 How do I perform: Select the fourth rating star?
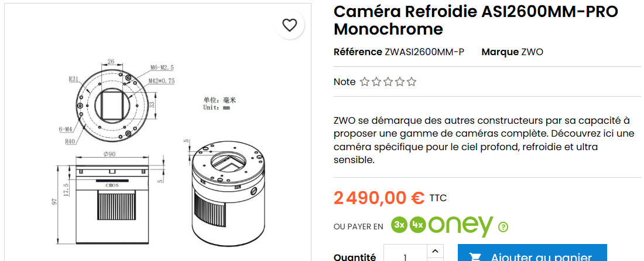tap(400, 82)
